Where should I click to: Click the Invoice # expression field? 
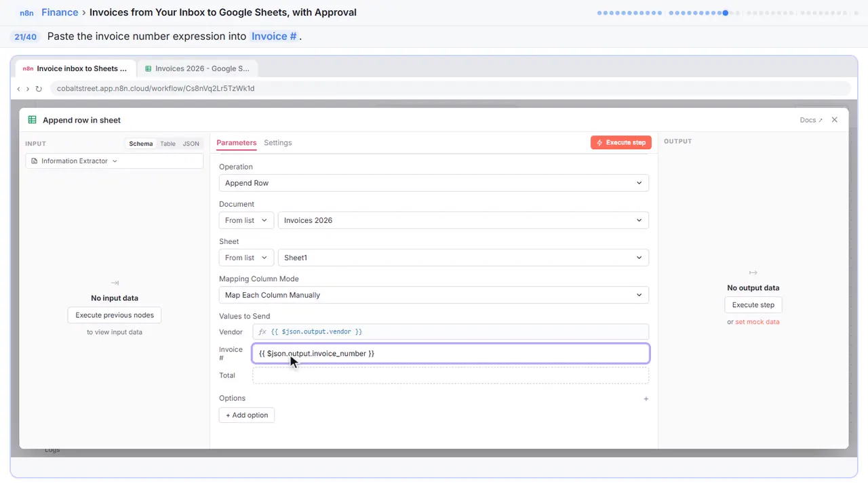(x=451, y=354)
